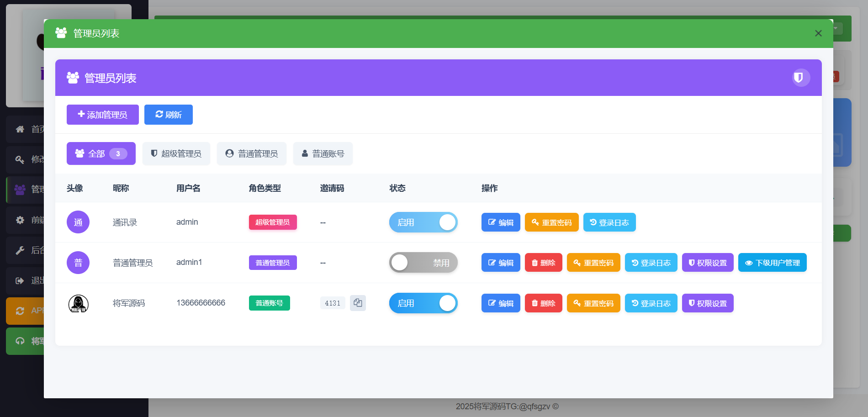
Task: Click the sidebar logout arrow icon
Action: pos(20,280)
